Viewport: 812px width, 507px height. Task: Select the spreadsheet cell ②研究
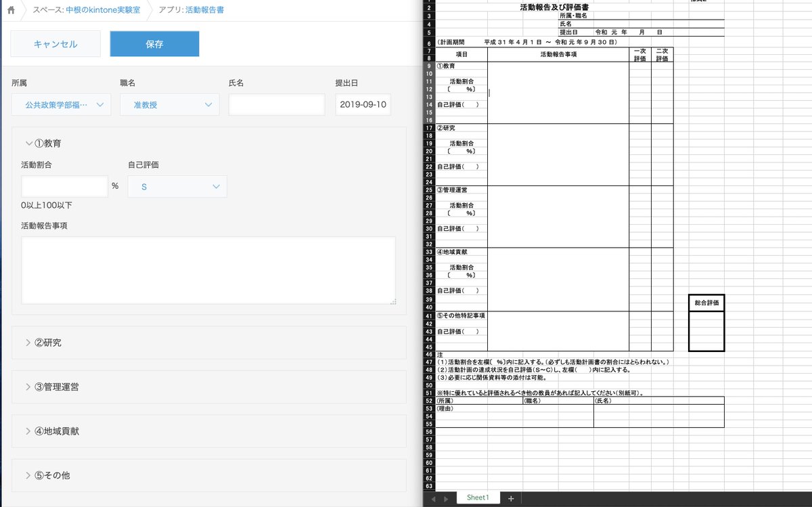[x=461, y=128]
